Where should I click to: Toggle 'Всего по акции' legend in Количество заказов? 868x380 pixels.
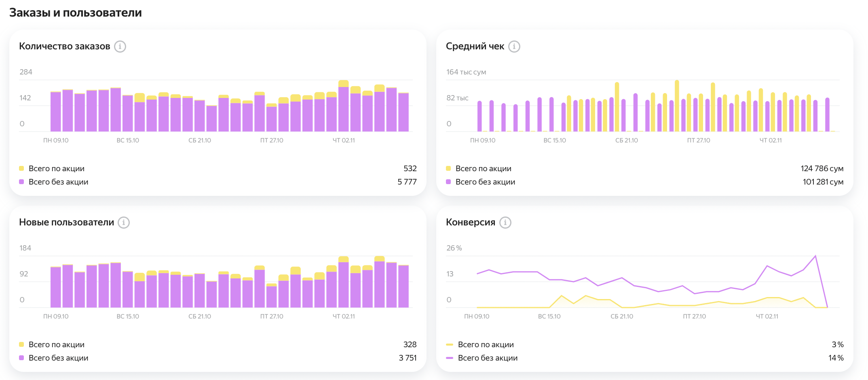(56, 168)
